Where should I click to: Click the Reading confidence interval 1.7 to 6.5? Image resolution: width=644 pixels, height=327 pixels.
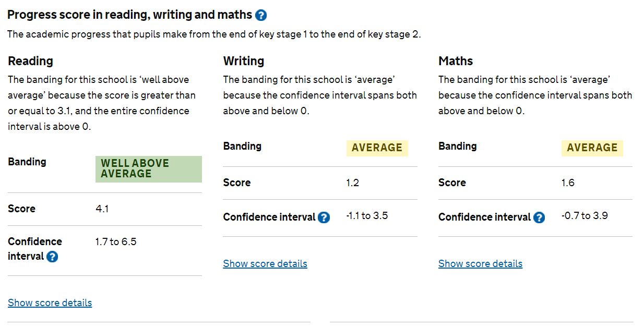(116, 242)
